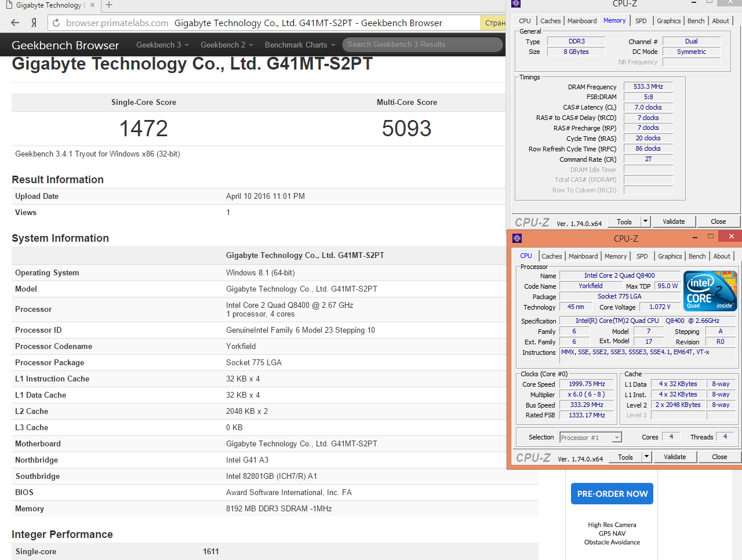Click Multi-Core Score value 5093
Screen dimensions: 742x560
tap(406, 128)
